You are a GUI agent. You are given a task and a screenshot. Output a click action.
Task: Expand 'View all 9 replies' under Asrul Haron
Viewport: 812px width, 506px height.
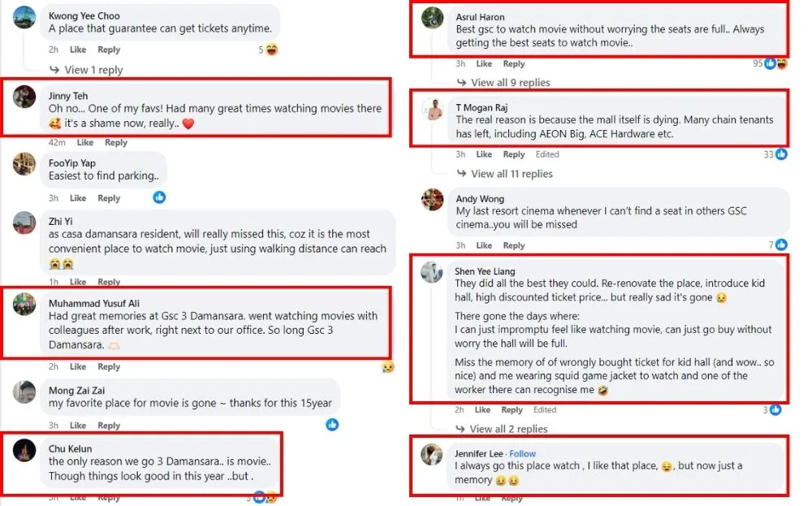(510, 82)
